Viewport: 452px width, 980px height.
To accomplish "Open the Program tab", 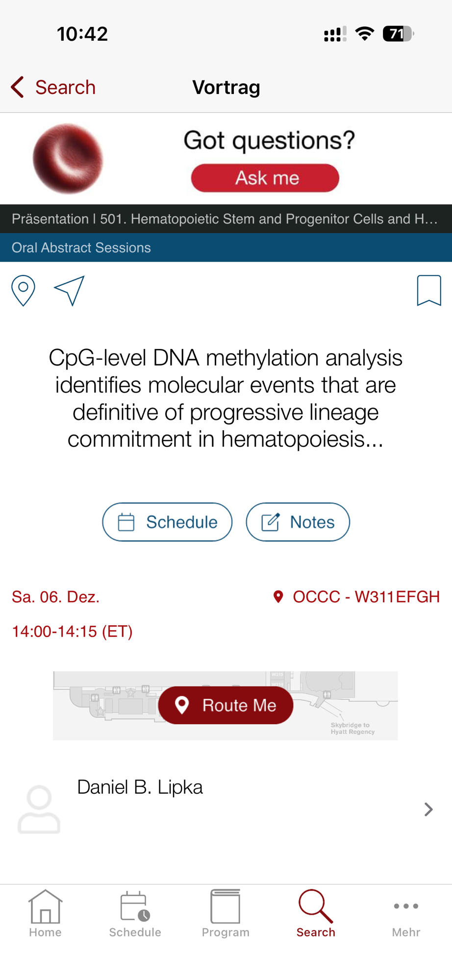I will (226, 914).
